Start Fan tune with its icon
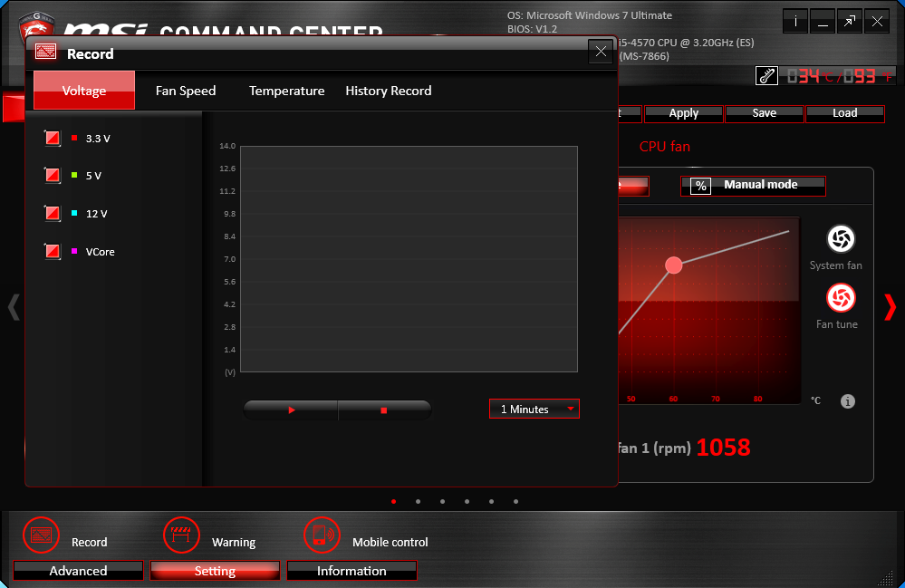Screen dimensions: 905x588 [x=841, y=298]
